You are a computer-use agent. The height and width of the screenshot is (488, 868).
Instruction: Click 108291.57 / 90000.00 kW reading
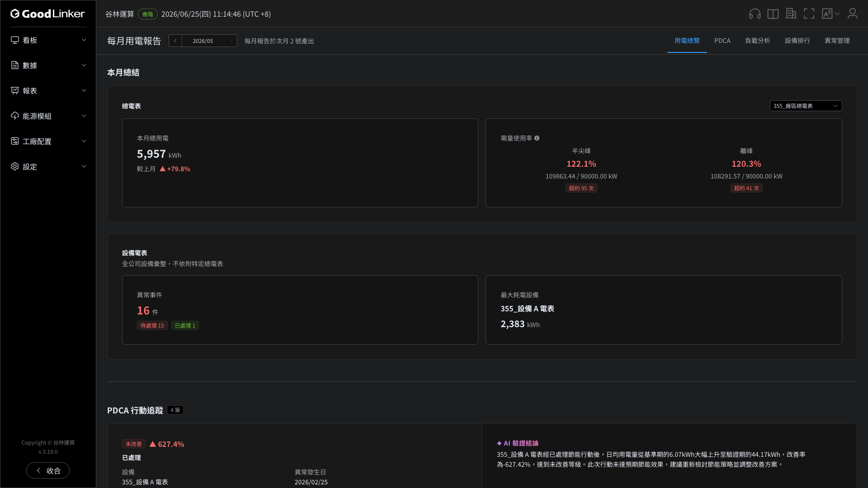746,176
